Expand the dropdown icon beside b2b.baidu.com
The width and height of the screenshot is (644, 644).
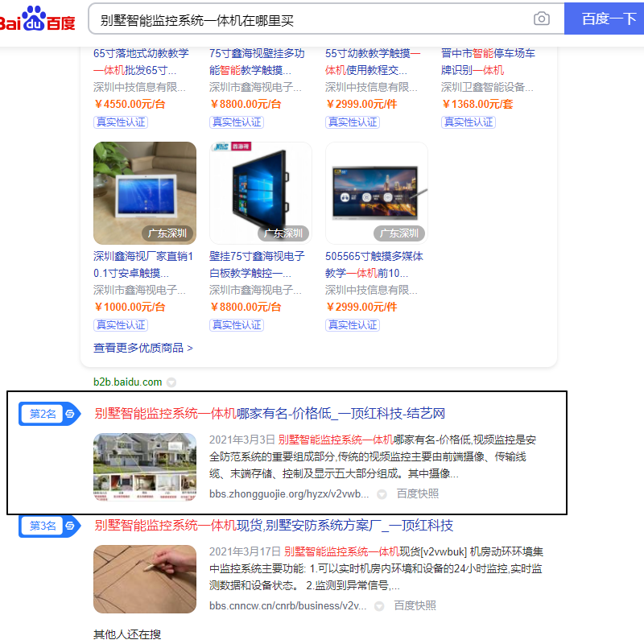[171, 382]
